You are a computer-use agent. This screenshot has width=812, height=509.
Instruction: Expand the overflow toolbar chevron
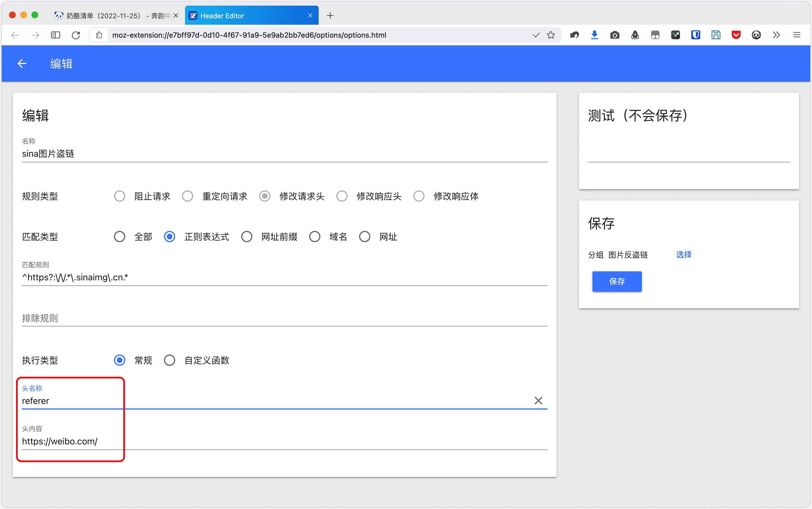777,35
